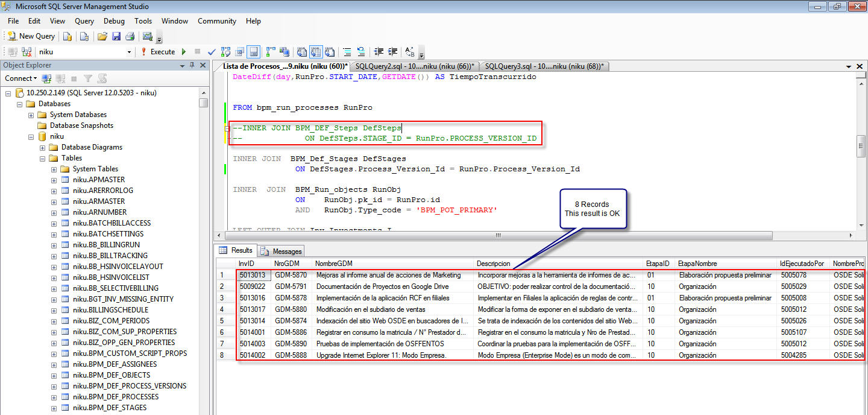Open the Community menu
The image size is (868, 415).
tap(217, 21)
